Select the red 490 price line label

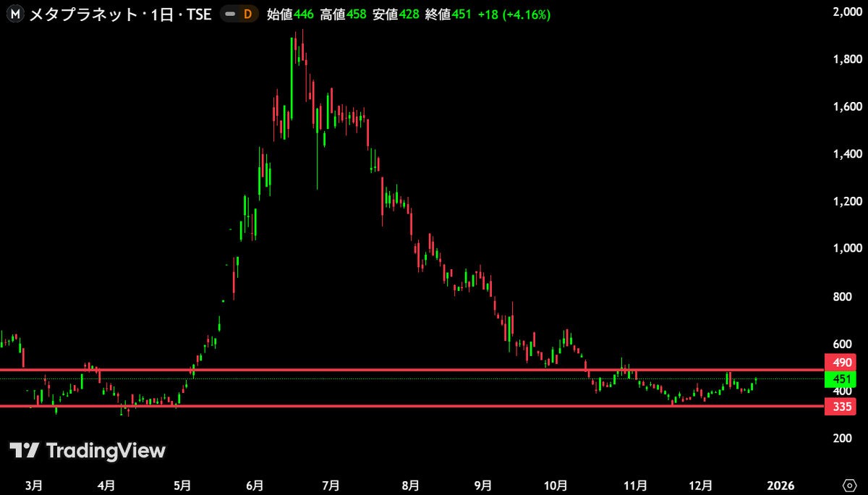[x=840, y=362]
